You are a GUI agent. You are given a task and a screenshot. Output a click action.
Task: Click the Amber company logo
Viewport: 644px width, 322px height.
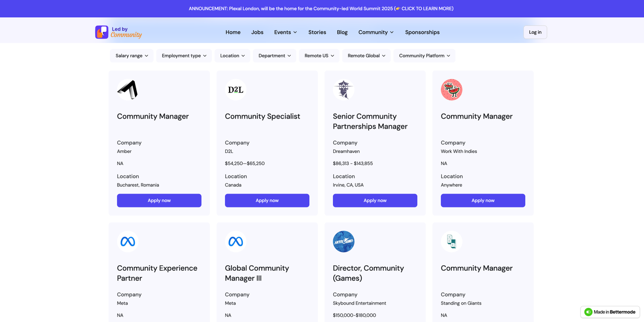tap(128, 89)
